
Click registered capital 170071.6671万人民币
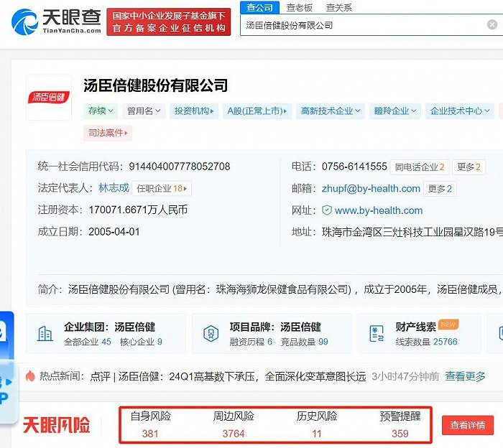pyautogui.click(x=138, y=210)
